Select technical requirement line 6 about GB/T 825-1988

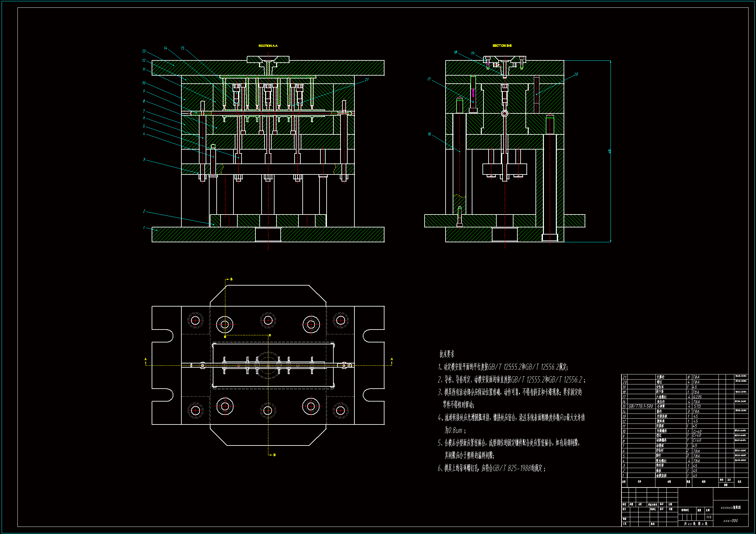click(491, 468)
